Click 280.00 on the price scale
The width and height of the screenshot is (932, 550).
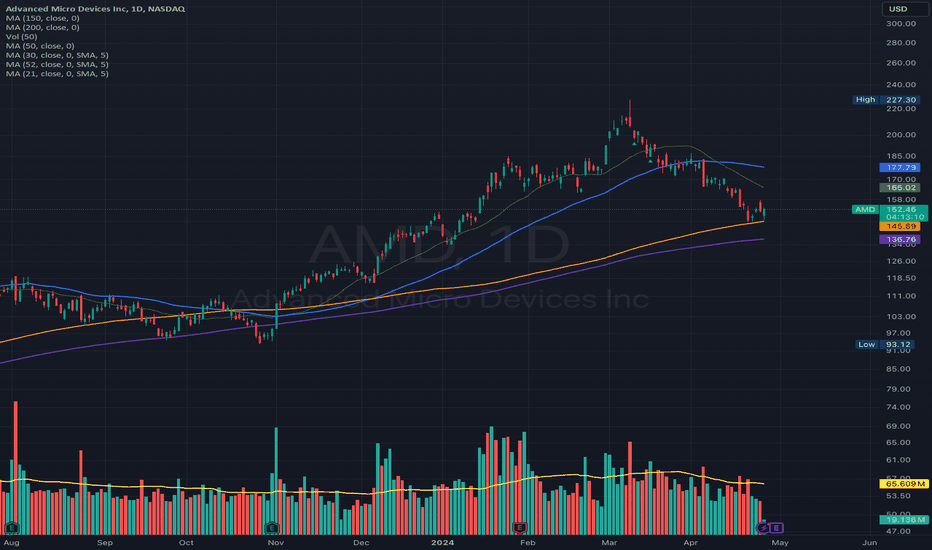click(901, 43)
